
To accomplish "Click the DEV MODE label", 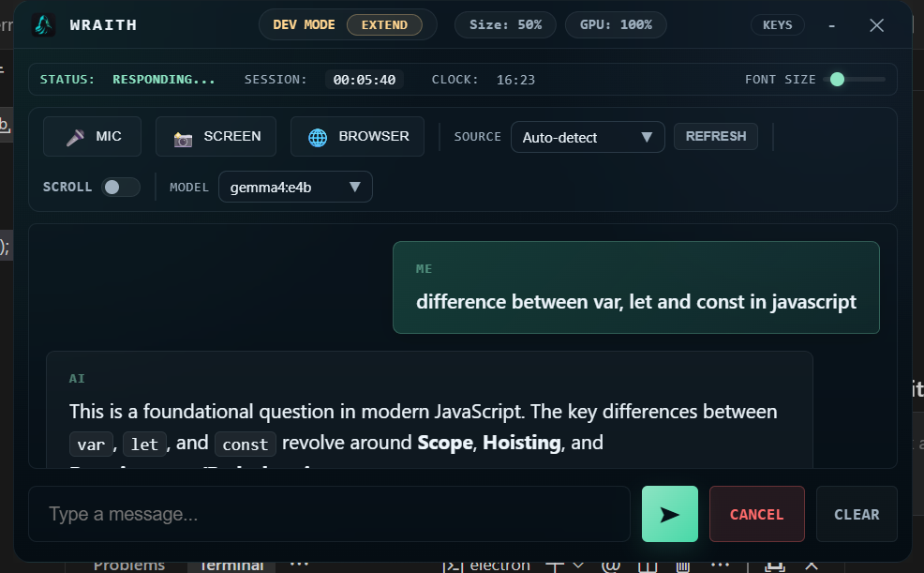I will [304, 24].
